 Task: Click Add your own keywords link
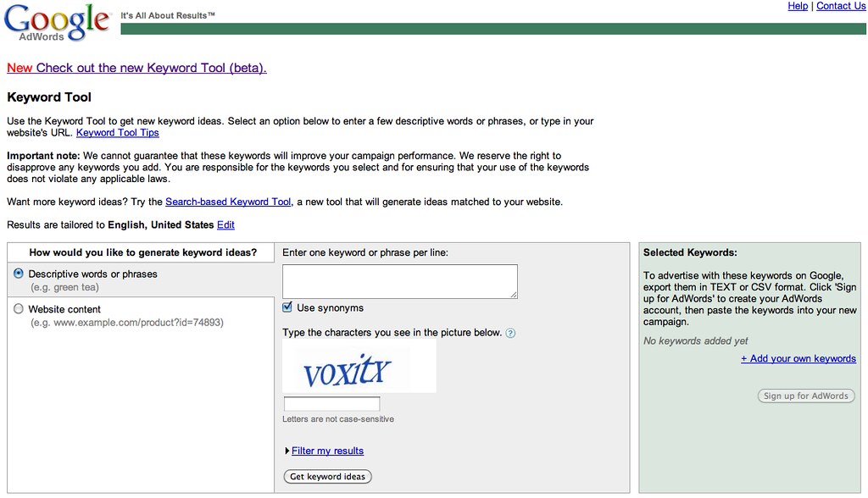click(x=798, y=358)
